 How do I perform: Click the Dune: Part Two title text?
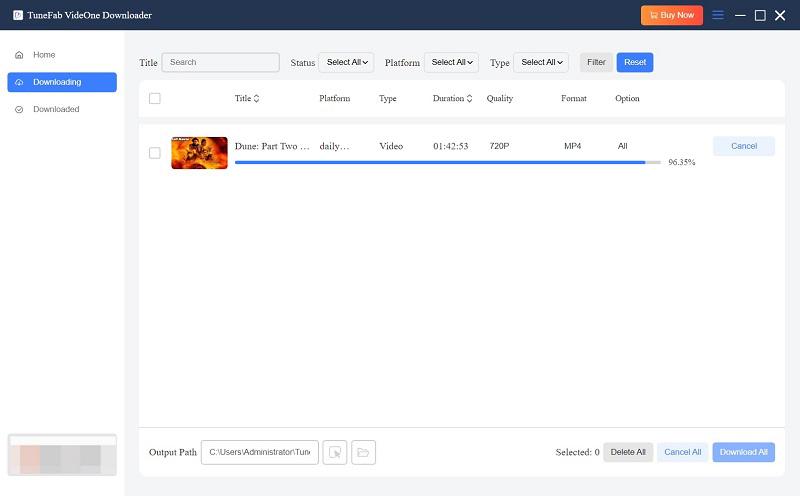point(272,146)
